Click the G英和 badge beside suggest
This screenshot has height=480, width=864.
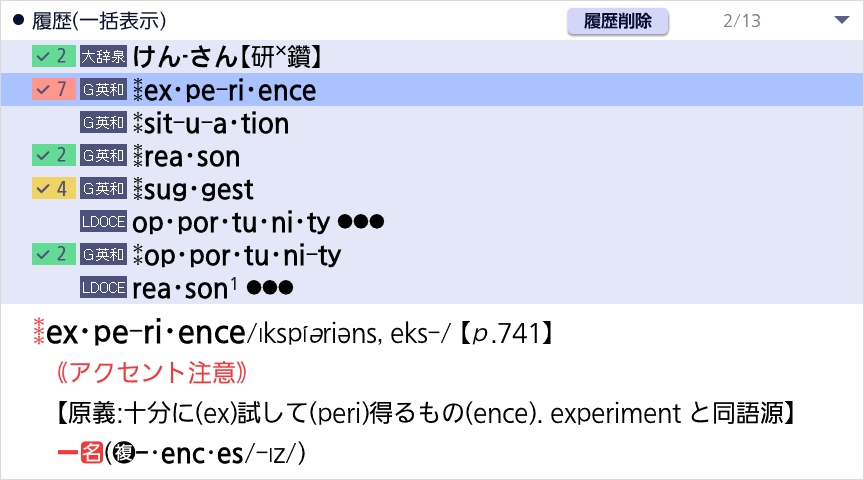[103, 189]
